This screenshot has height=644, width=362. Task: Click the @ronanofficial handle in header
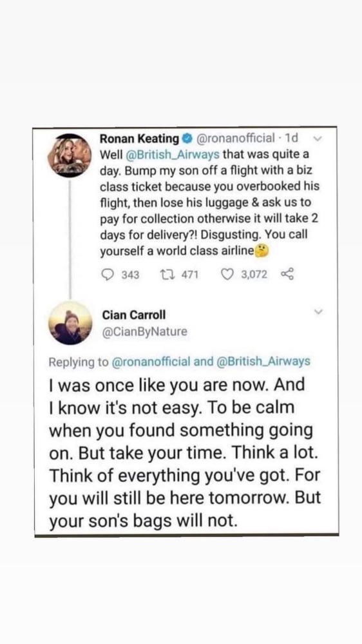(x=237, y=139)
